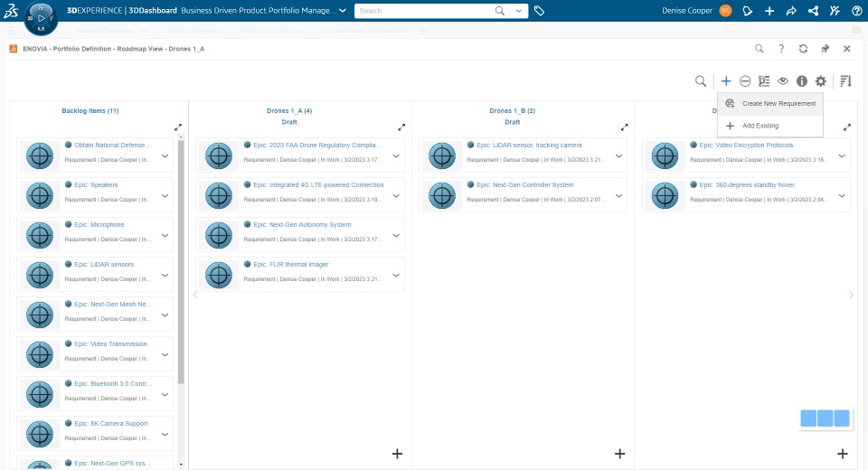Expand Epic: 2023 FAA Drone card chevron
The image size is (868, 470).
396,156
